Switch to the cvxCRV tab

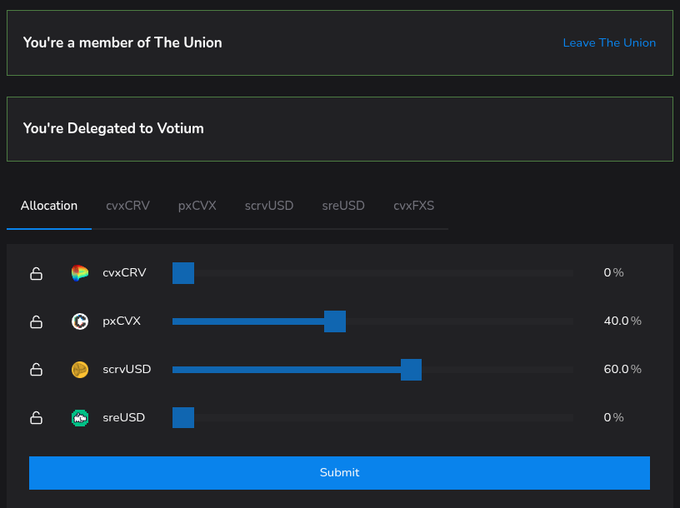click(128, 206)
